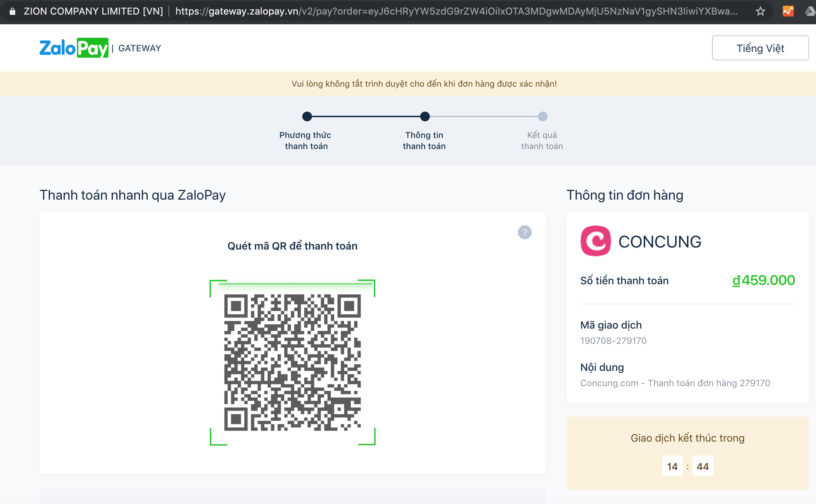Click the payment amount 459.000
Image resolution: width=816 pixels, height=504 pixels.
tap(763, 280)
